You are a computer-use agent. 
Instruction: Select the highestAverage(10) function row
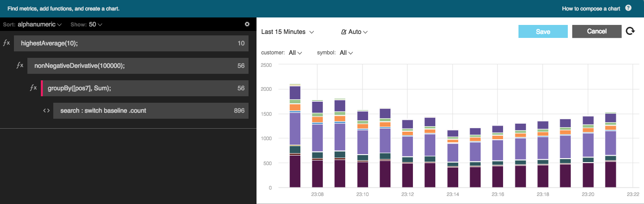131,43
